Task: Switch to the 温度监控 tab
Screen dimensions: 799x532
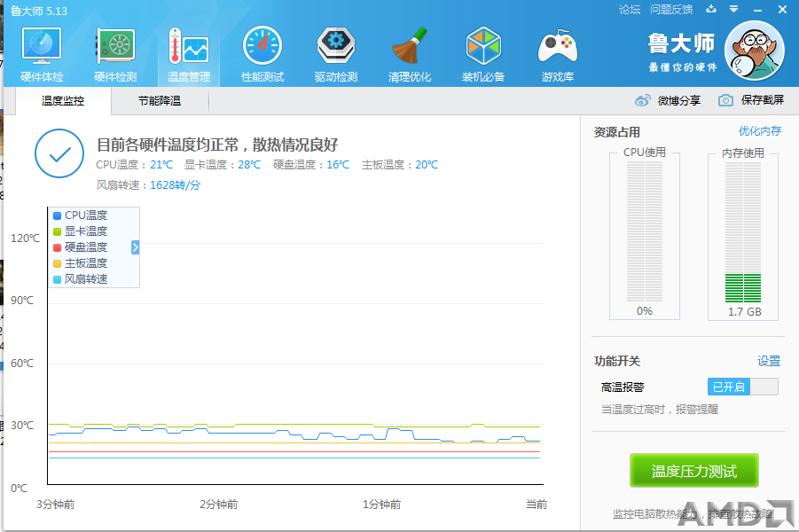Action: click(x=63, y=101)
